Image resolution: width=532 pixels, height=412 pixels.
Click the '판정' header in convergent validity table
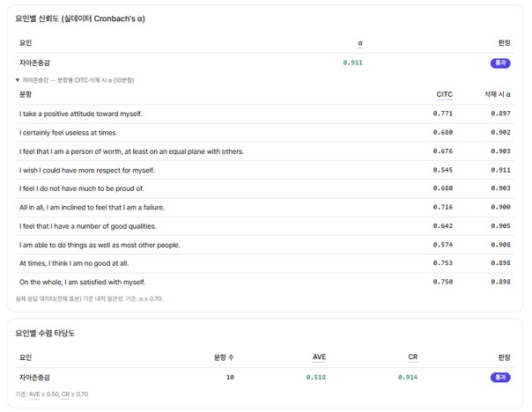[504, 357]
